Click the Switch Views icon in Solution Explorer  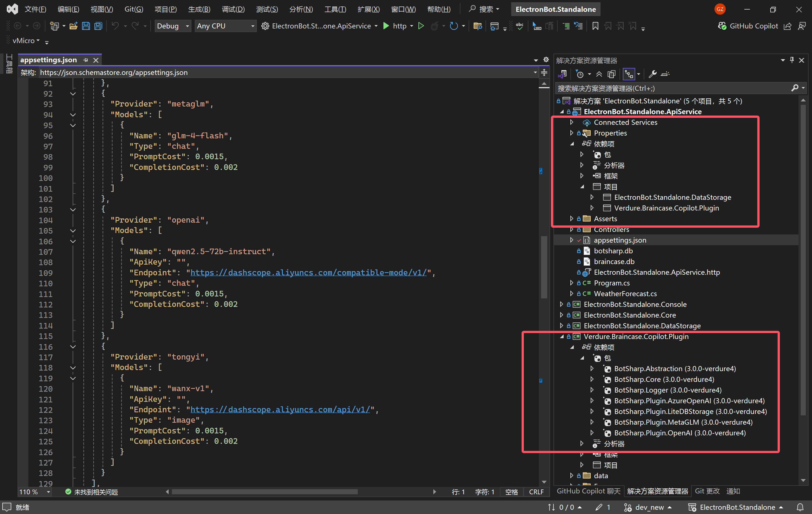[x=562, y=74]
